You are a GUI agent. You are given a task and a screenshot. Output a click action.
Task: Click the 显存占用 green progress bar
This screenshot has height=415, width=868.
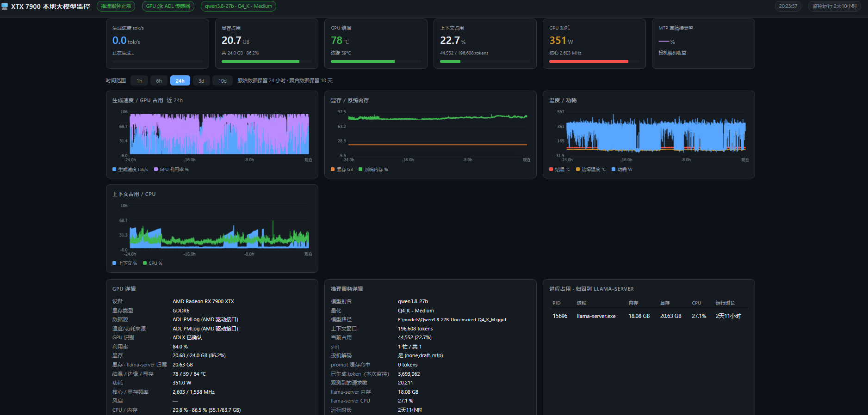pyautogui.click(x=267, y=61)
